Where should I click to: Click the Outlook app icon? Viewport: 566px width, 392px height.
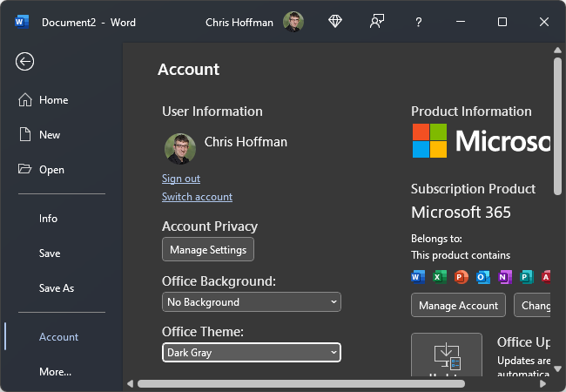(483, 277)
